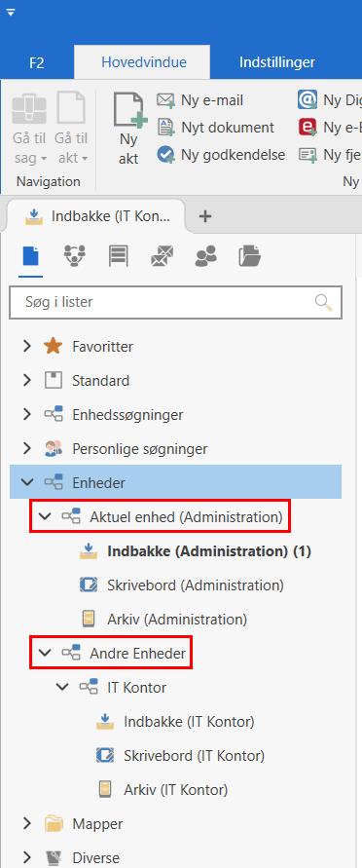The height and width of the screenshot is (868, 362).
Task: Create a Ny e-mail
Action: point(200,100)
